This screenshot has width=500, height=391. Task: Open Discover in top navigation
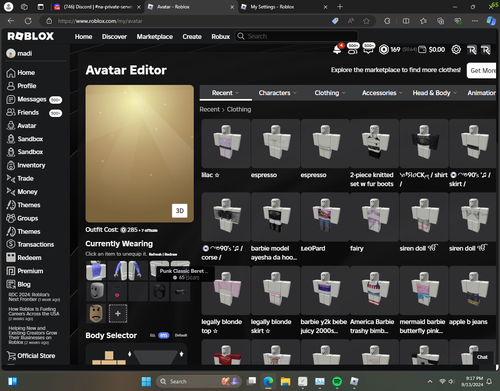[114, 36]
